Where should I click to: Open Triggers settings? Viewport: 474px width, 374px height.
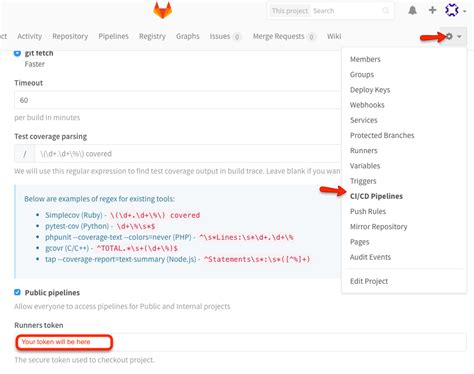[x=363, y=181]
